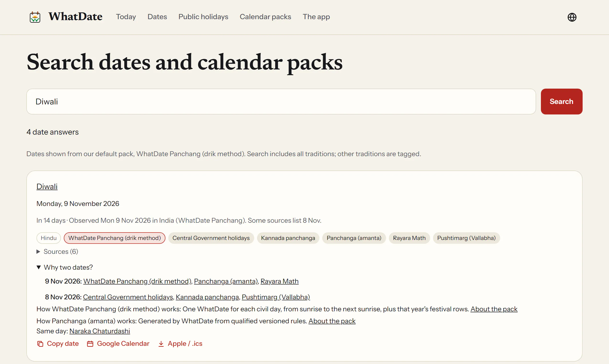Click the Google Calendar icon
The height and width of the screenshot is (364, 609).
coord(90,344)
